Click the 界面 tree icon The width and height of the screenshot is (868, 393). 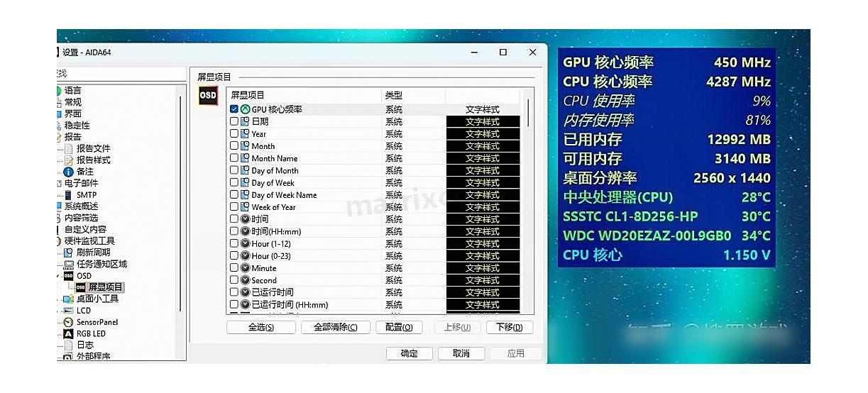point(59,114)
